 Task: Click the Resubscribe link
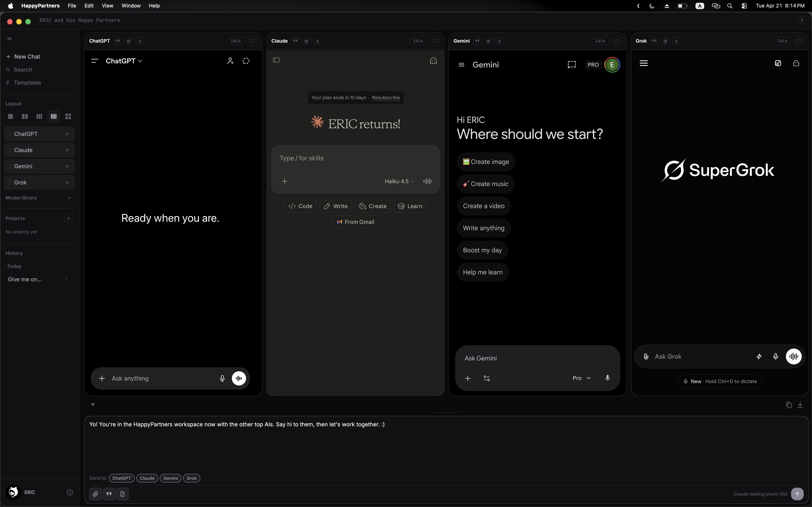[x=385, y=98]
